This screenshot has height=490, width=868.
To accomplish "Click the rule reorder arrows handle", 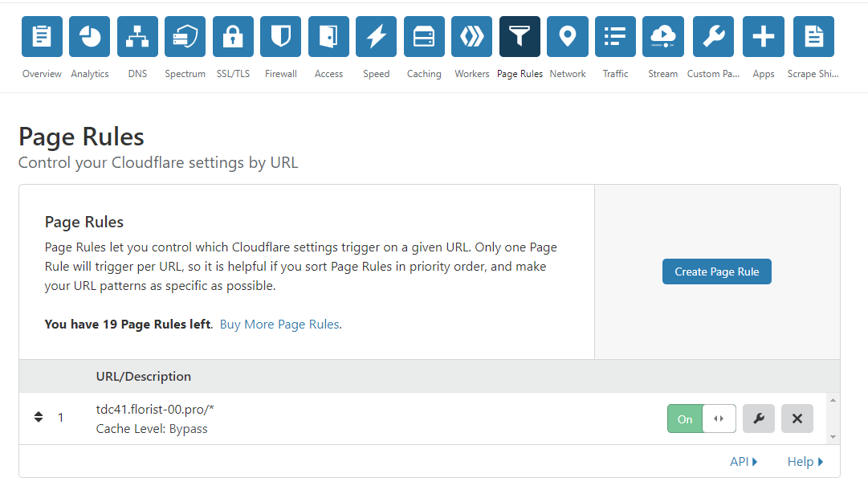I will pos(39,417).
